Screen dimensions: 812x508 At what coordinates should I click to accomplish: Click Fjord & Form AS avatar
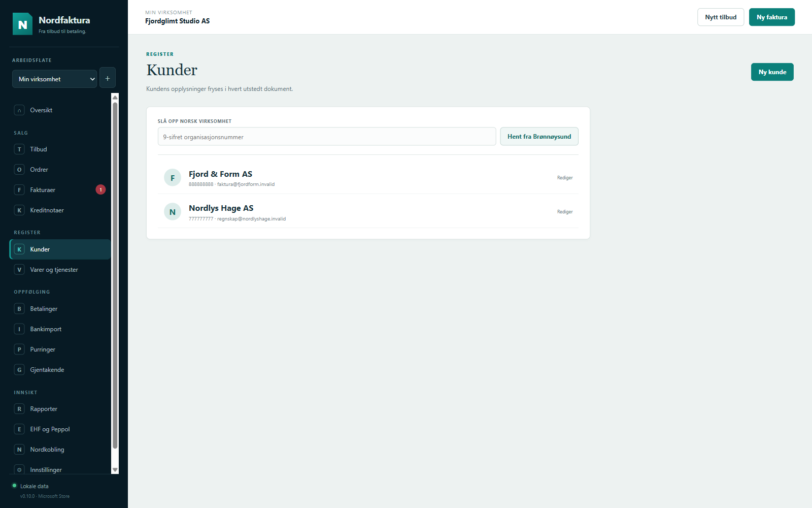tap(173, 178)
